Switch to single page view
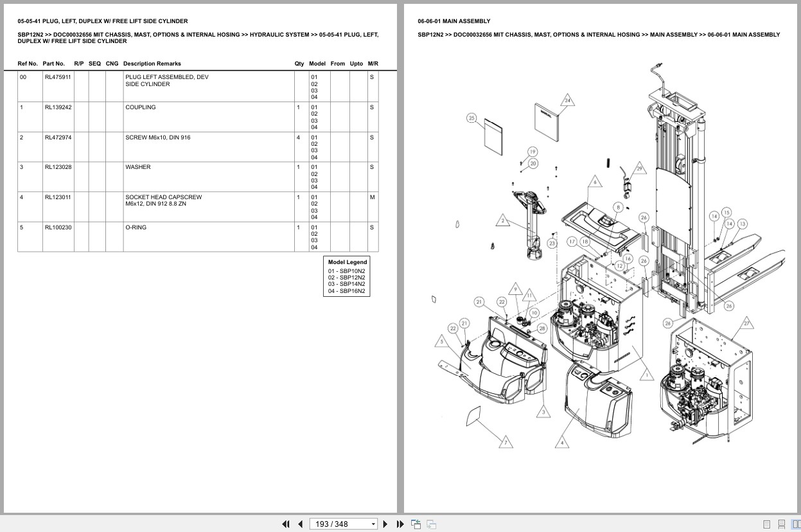Screen dimensions: 801x532 [767, 524]
